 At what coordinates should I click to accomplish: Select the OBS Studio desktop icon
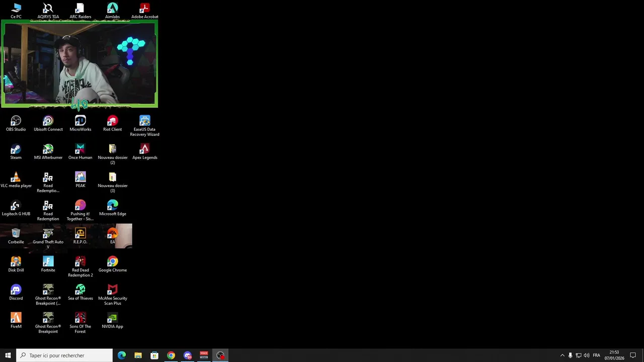[16, 124]
